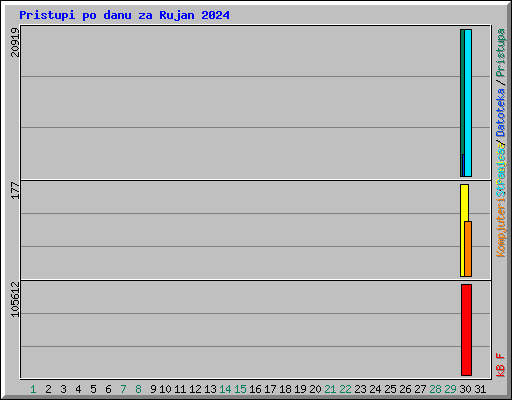
Task: Click the chart title Pristupi po danu
Action: coord(124,15)
